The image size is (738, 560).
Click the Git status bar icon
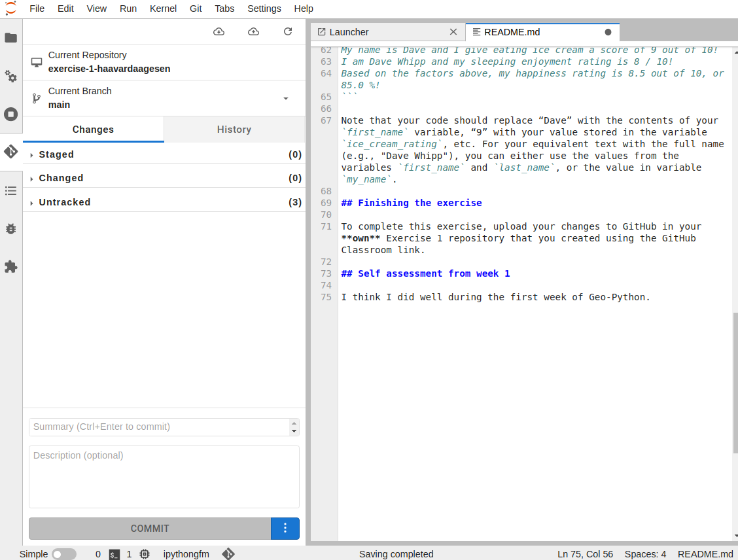228,554
